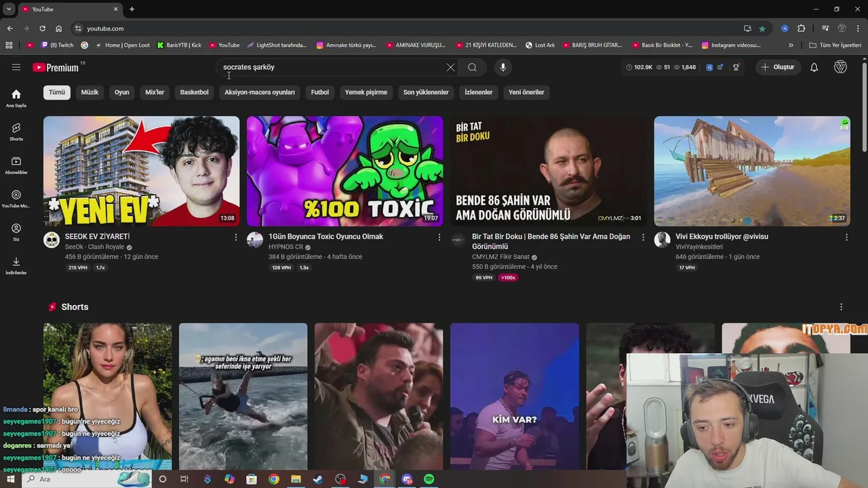Open the Twitch bookmark
Viewport: 868px width, 488px height.
[57, 45]
